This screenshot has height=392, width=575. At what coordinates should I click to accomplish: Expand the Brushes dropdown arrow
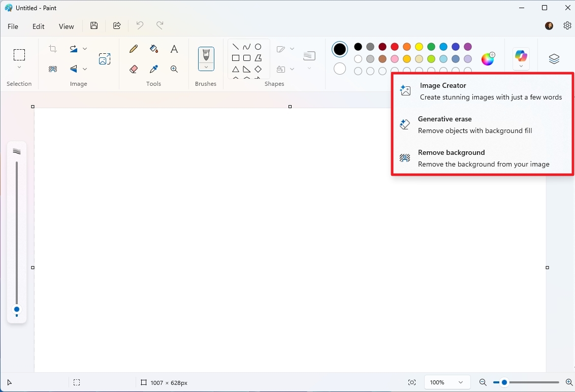pos(206,66)
